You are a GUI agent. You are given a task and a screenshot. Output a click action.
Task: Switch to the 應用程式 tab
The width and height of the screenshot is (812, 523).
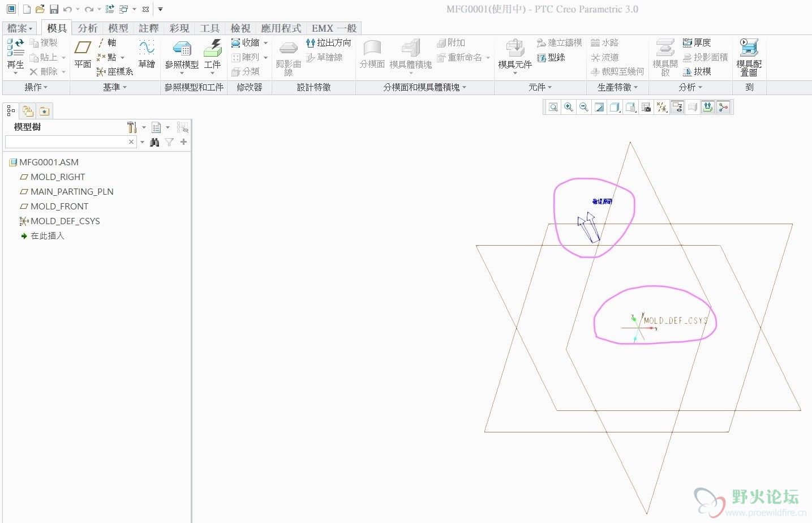[281, 28]
